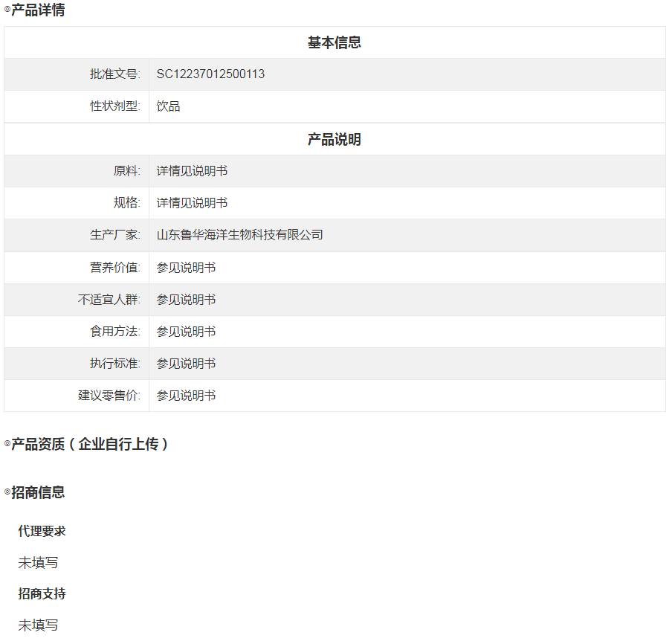Click the bullet icon beside 招商信息
This screenshot has height=641, width=672.
[7, 492]
